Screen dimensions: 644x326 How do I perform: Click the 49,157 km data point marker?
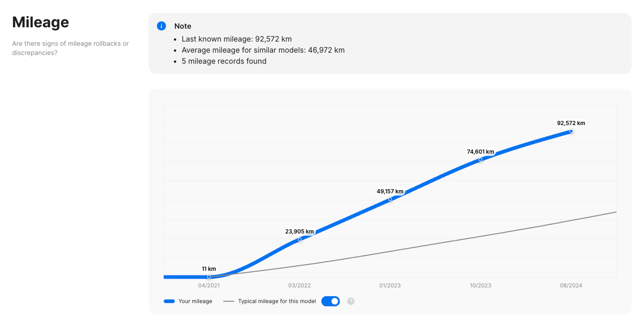[390, 199]
